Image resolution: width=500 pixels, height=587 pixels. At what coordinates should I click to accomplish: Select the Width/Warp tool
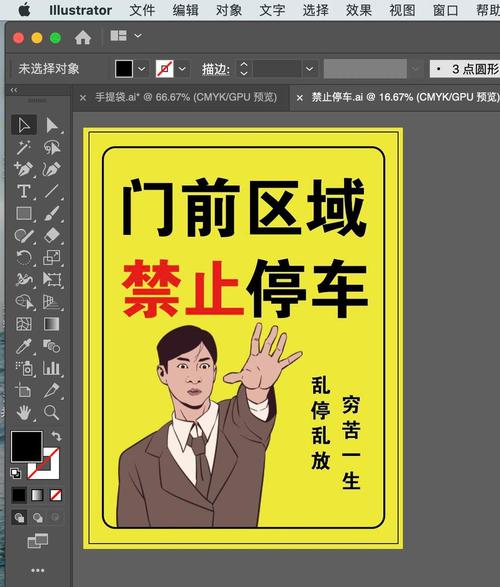click(24, 280)
